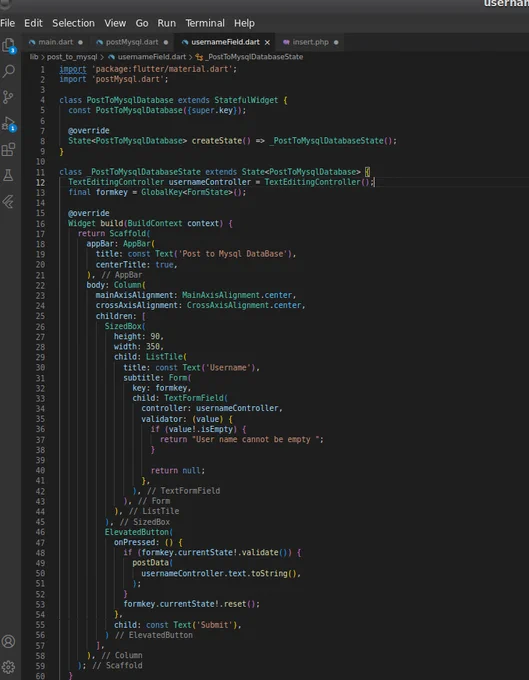Open the Edit menu
This screenshot has height=680, width=529.
click(x=33, y=23)
